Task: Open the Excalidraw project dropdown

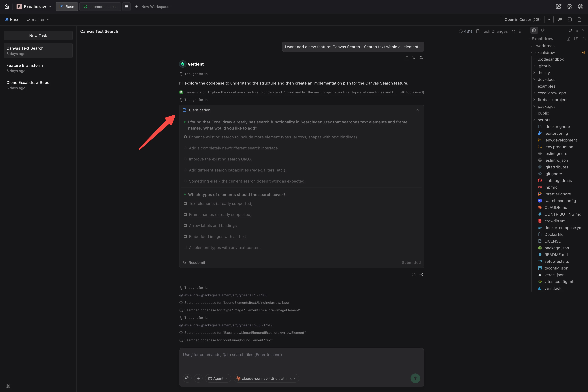Action: point(34,6)
